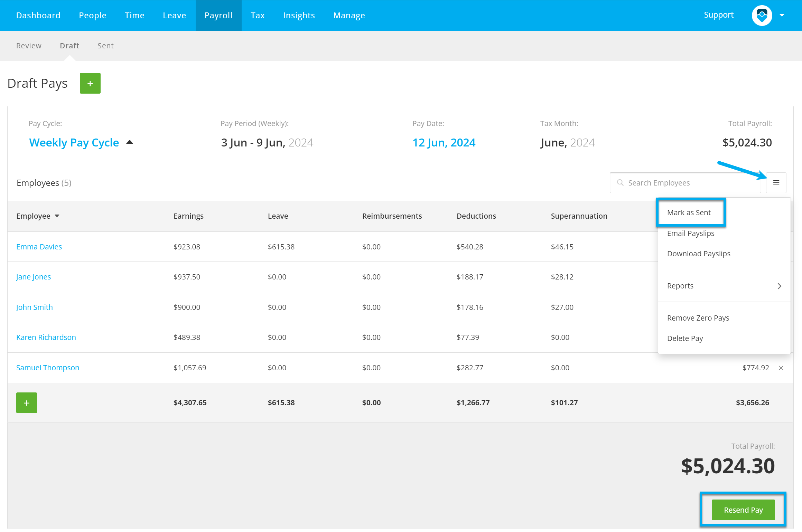Viewport: 802px width, 532px height.
Task: Open the account dropdown arrow beside avatar
Action: [782, 15]
